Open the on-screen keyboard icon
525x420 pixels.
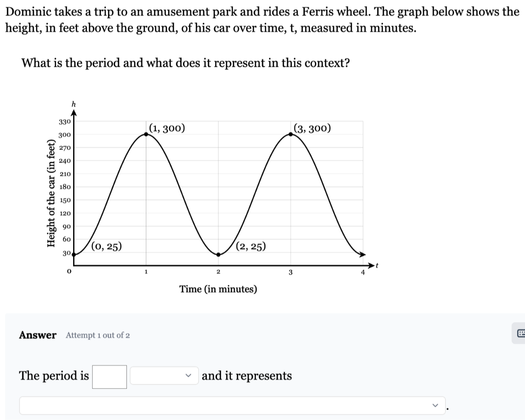click(520, 335)
